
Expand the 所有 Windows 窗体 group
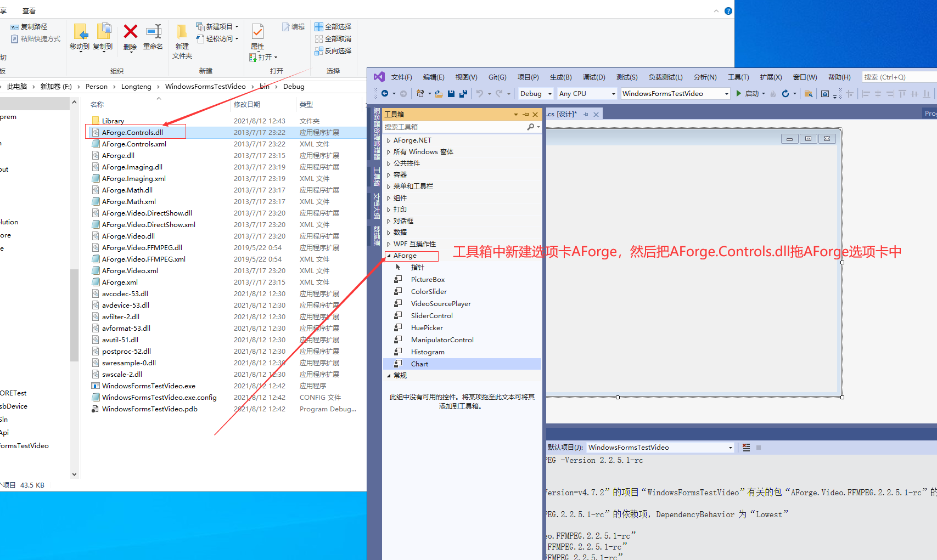point(389,152)
